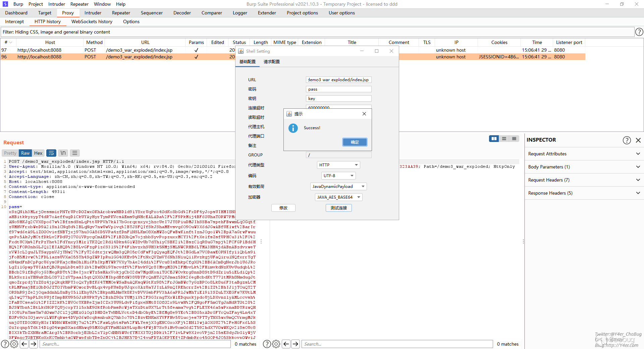Click 确定 in the Success dialog
The height and width of the screenshot is (349, 644).
point(355,142)
